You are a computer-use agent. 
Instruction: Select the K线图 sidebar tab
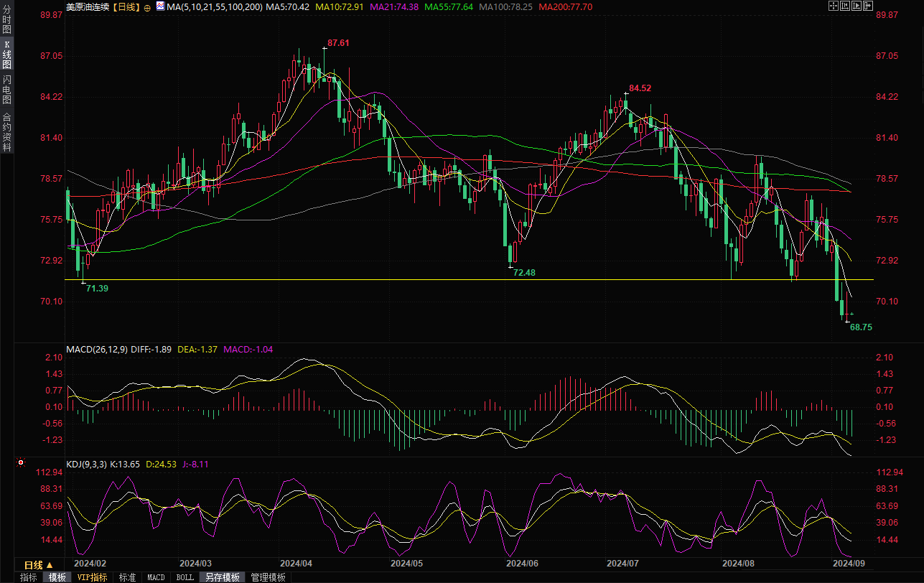click(6, 55)
